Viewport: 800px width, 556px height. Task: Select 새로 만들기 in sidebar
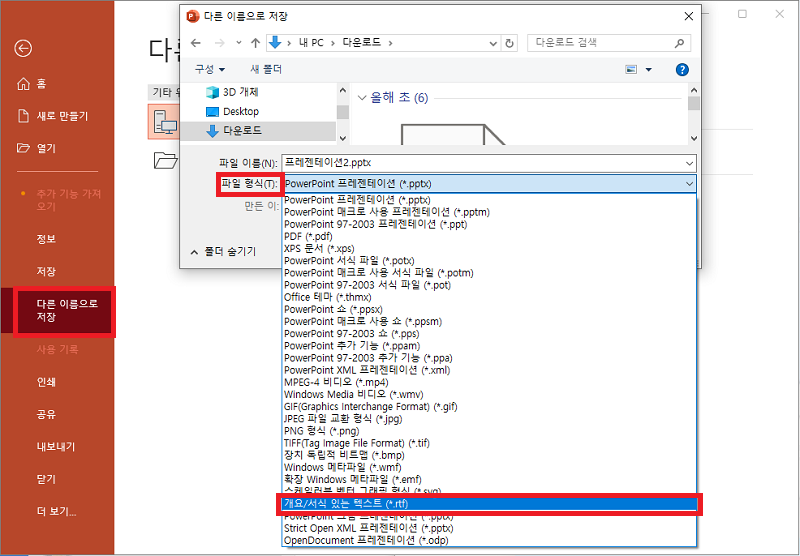pyautogui.click(x=53, y=116)
